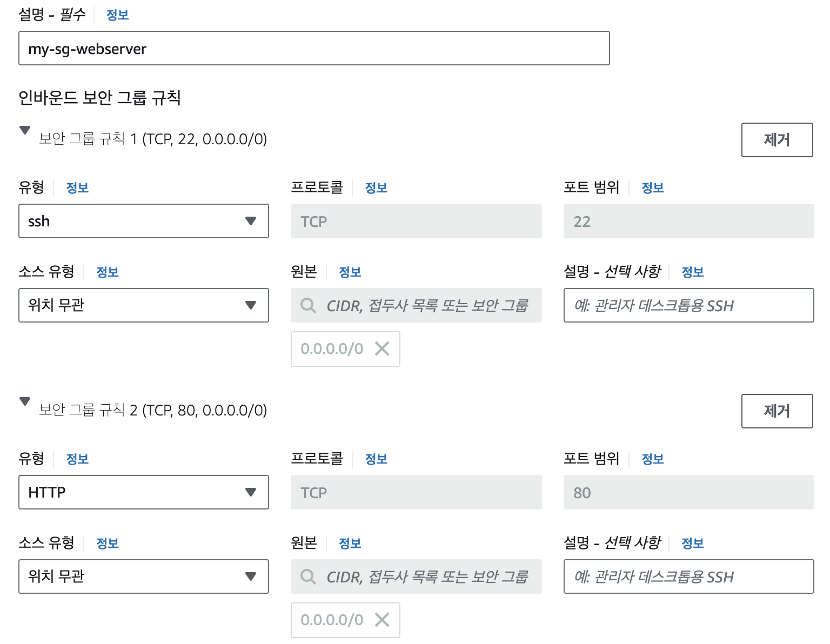Open rule 2 소스 유형 위치 무관 dropdown

(144, 576)
